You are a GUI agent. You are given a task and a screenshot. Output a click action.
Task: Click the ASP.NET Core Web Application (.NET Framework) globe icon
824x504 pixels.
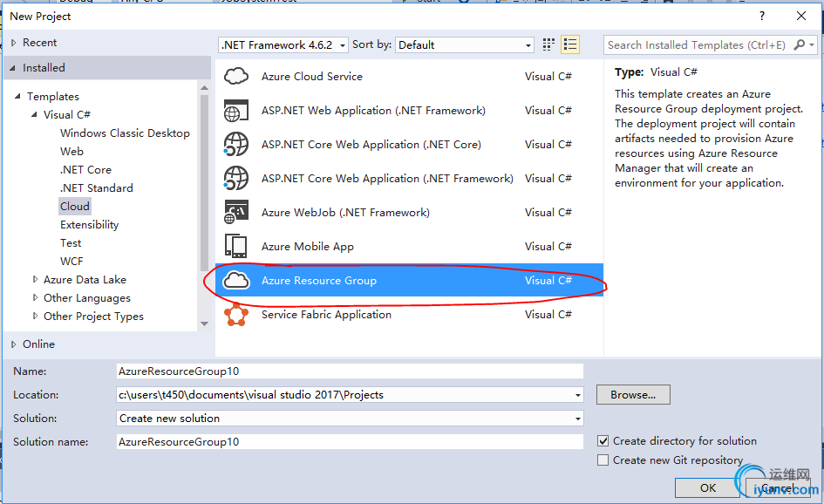click(x=236, y=178)
